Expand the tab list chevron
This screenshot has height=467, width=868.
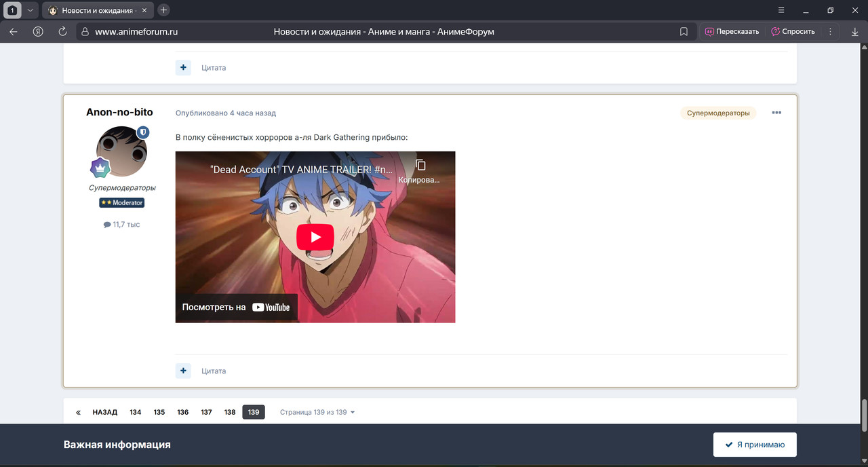(x=30, y=10)
